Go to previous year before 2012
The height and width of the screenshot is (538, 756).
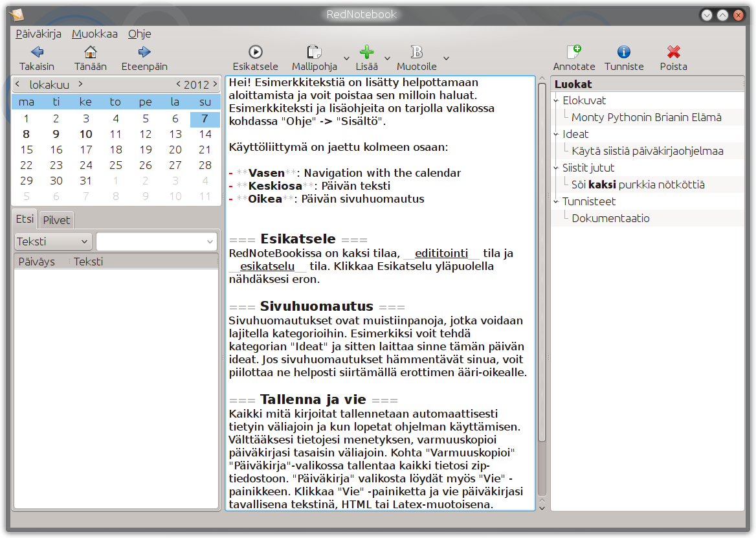tap(179, 84)
